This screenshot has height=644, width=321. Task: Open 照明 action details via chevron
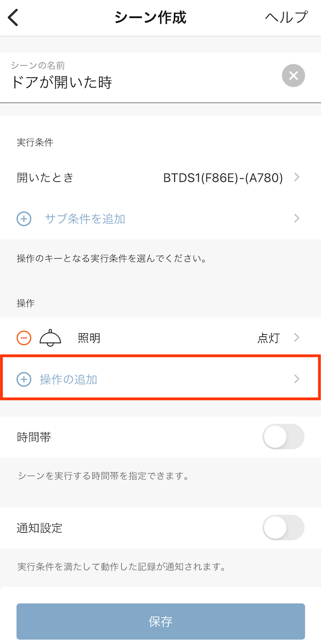[x=297, y=338]
